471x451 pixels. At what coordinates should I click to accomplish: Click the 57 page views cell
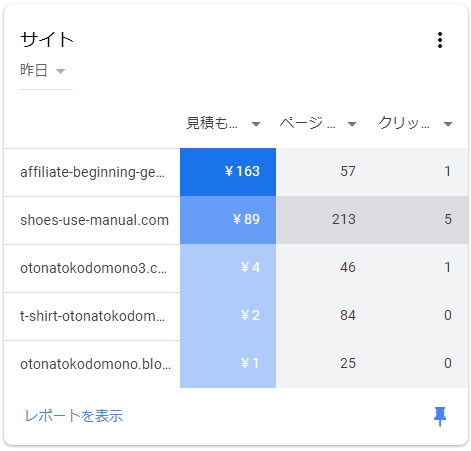tap(324, 172)
